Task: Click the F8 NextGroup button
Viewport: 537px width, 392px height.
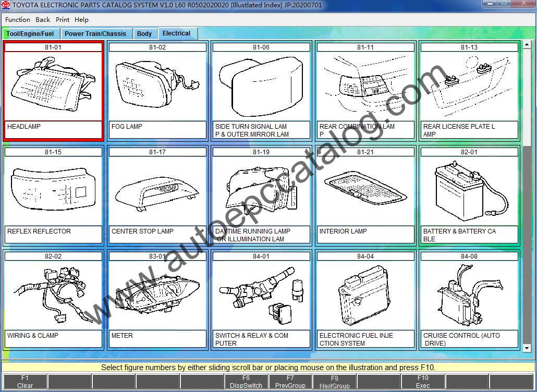Action: click(x=334, y=382)
